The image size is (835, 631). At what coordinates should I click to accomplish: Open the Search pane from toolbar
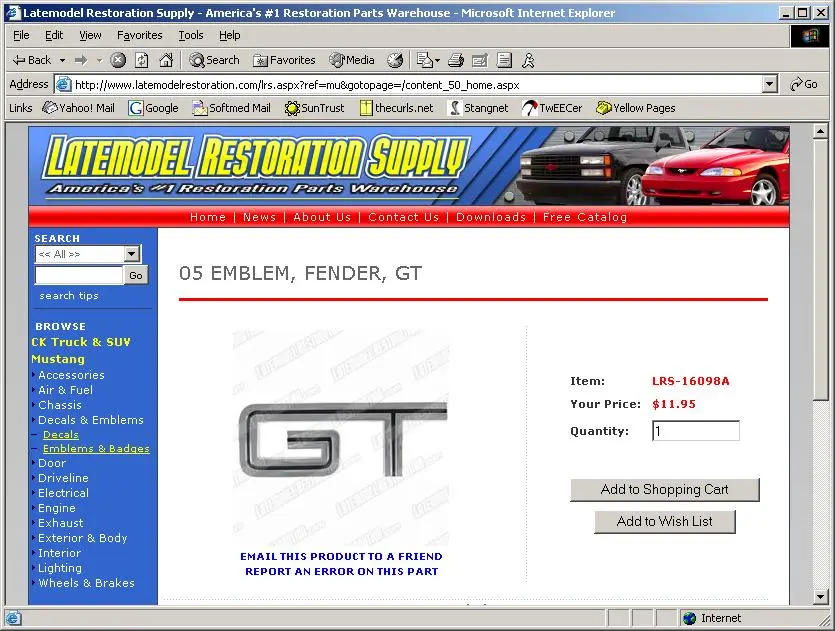tap(214, 60)
